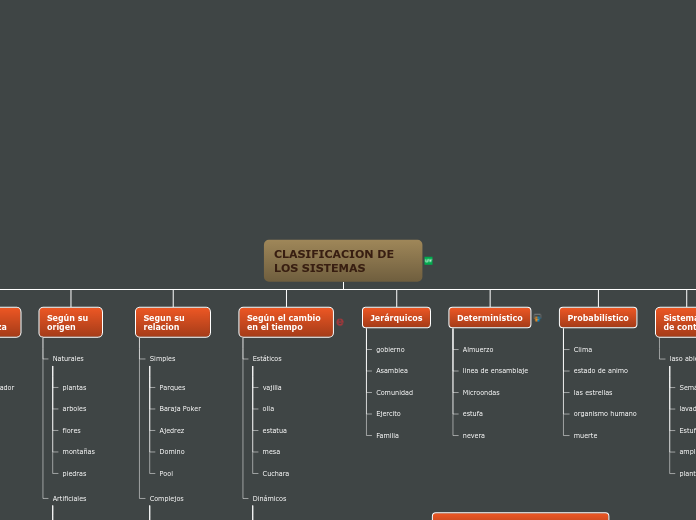Select the estufa item under Deterministico

tap(473, 413)
